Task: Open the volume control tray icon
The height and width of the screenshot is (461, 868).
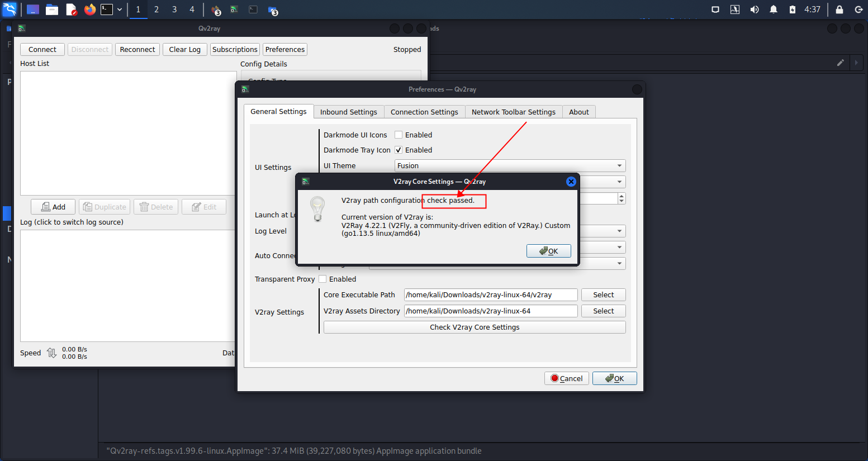Action: pyautogui.click(x=755, y=9)
